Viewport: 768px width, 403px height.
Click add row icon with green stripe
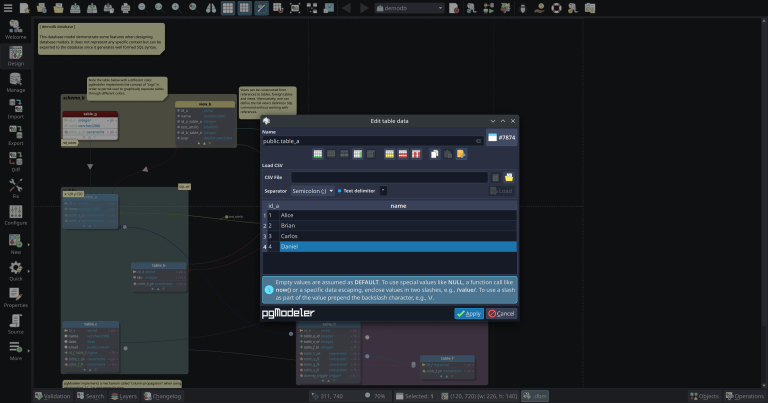pyautogui.click(x=318, y=154)
